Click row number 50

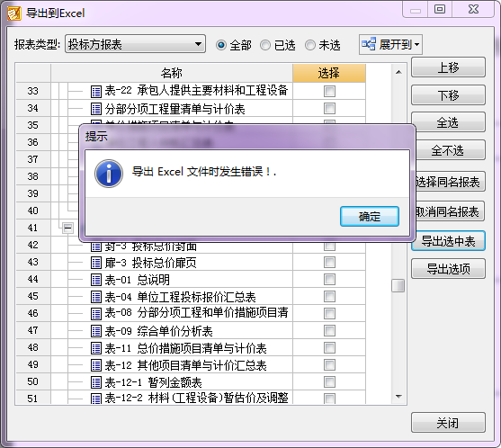coord(33,381)
